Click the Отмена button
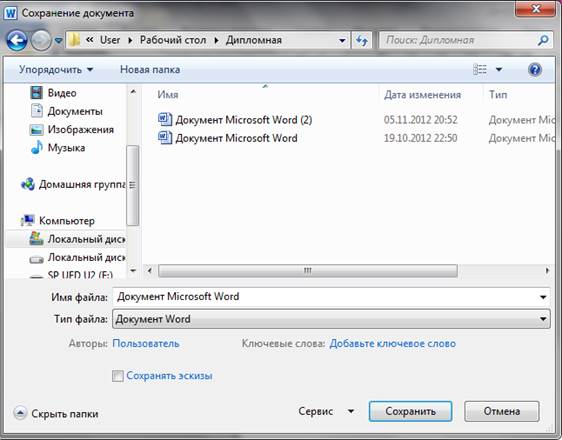 [x=502, y=411]
